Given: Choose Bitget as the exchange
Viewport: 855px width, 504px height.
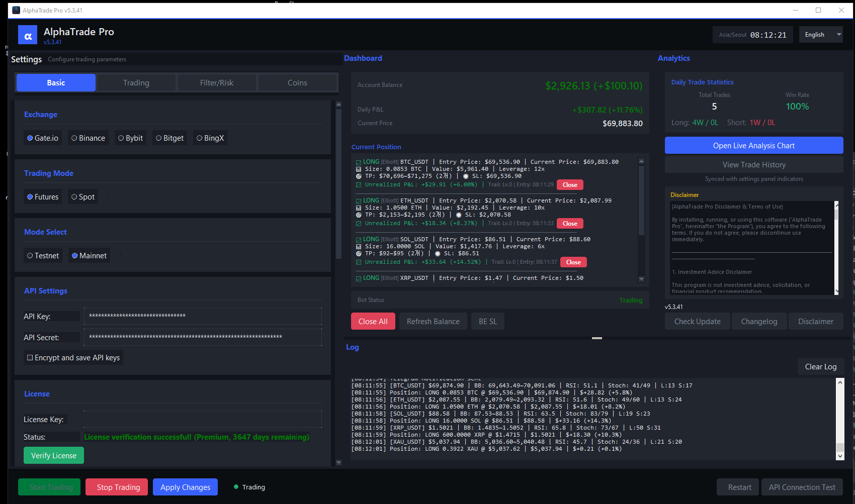Looking at the screenshot, I should pyautogui.click(x=169, y=138).
